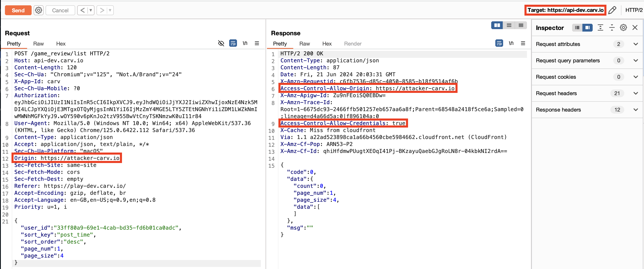Viewport: 644px width, 269px height.
Task: Click the Send request button
Action: (x=18, y=10)
